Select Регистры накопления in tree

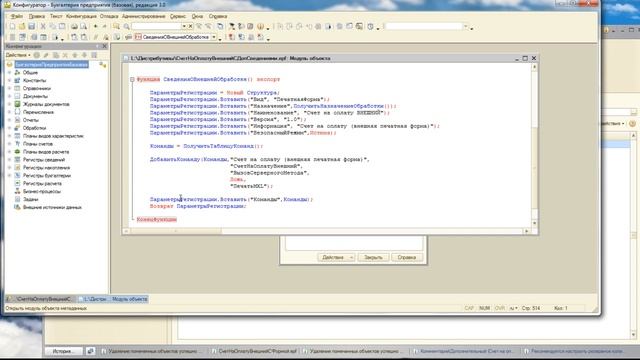click(x=46, y=167)
